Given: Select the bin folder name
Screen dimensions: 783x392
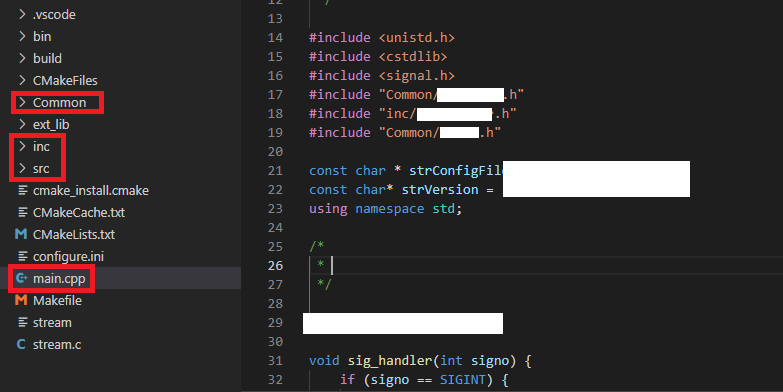Looking at the screenshot, I should [x=42, y=37].
